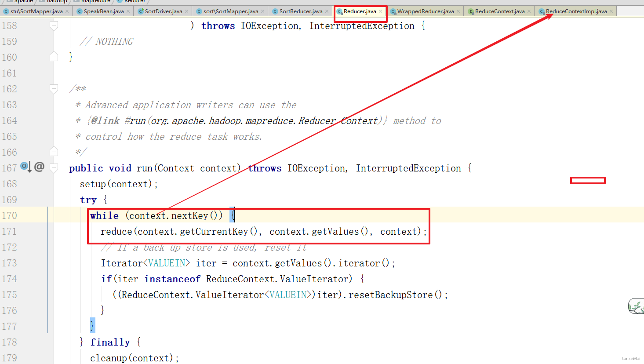This screenshot has width=644, height=364.
Task: Click 'Iterator<VALUEIN>' on line 173
Action: click(146, 263)
